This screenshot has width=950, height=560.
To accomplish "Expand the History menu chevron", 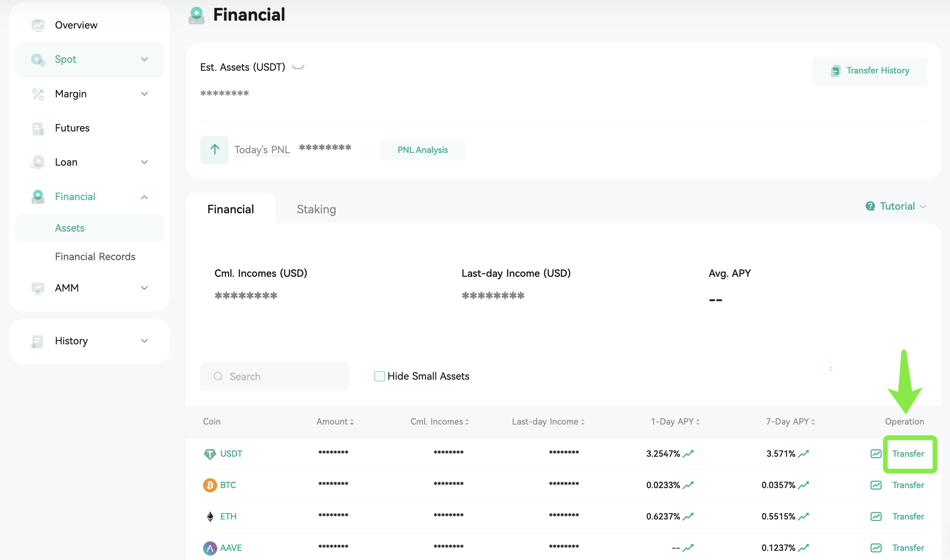I will click(x=145, y=341).
